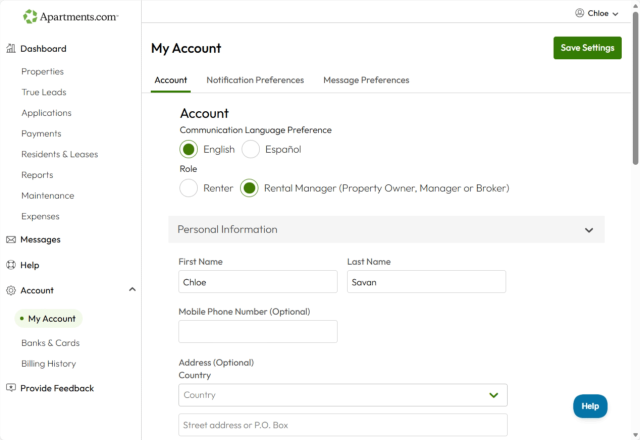
Task: Click the First Name field
Action: tap(258, 282)
